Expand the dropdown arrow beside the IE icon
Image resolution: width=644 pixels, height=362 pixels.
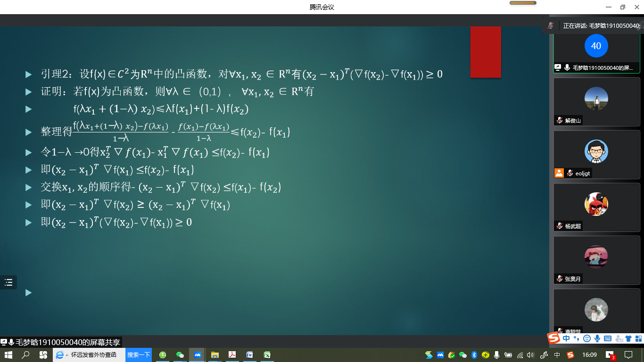tap(67, 355)
